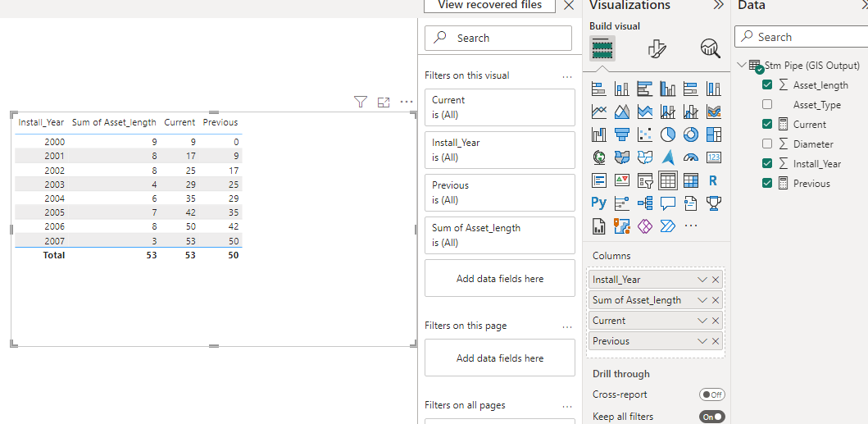Choose the Azure map visual
Image resolution: width=868 pixels, height=424 pixels.
tap(668, 158)
